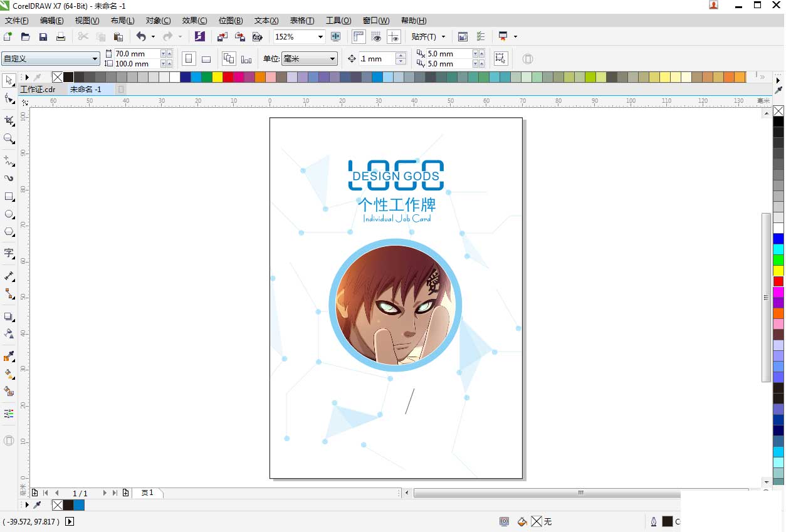Pick the yellow swatch in top palette
The image size is (786, 532).
[217, 77]
